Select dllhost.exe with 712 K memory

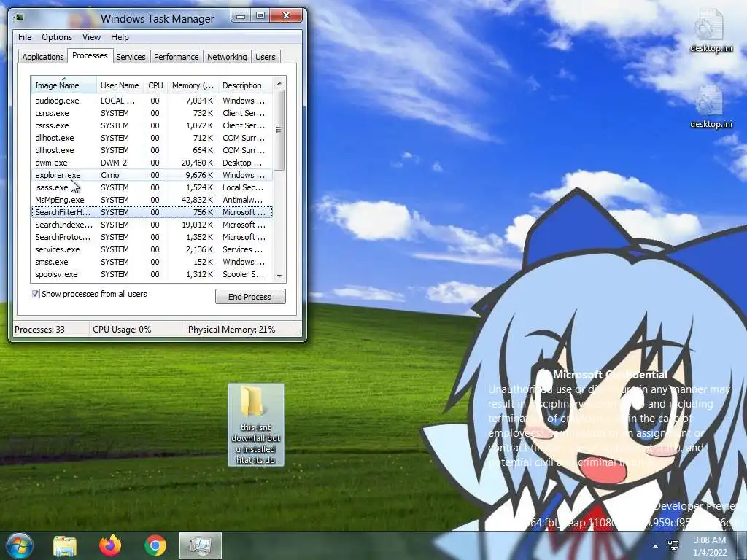point(152,138)
